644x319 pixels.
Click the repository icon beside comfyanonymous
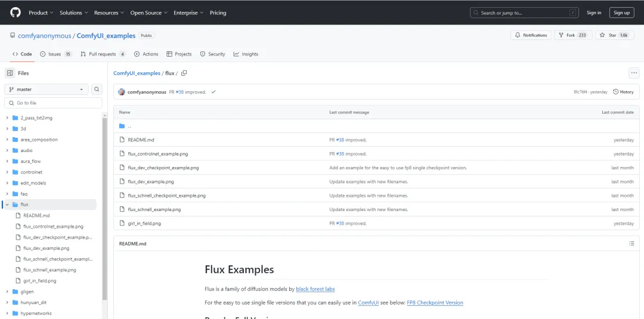[x=13, y=36]
